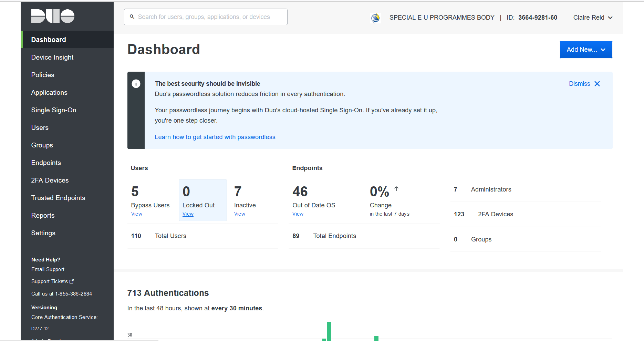Click the account ID 3664-9281-60
This screenshot has height=341, width=644.
point(538,18)
